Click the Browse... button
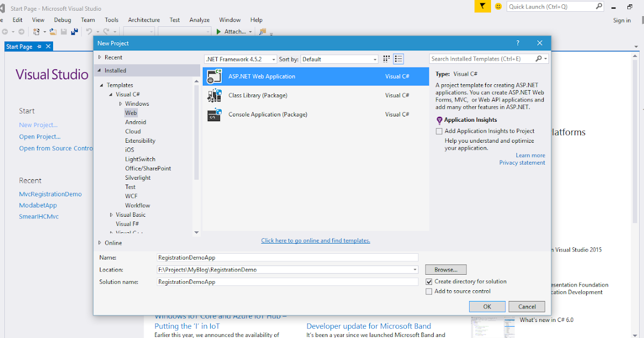 point(446,269)
